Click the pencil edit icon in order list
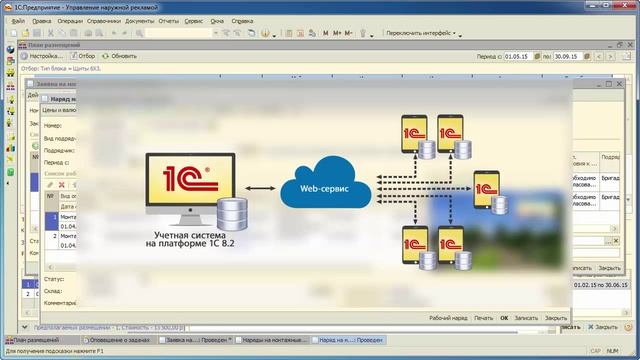This screenshot has height=360, width=640. coord(50,185)
